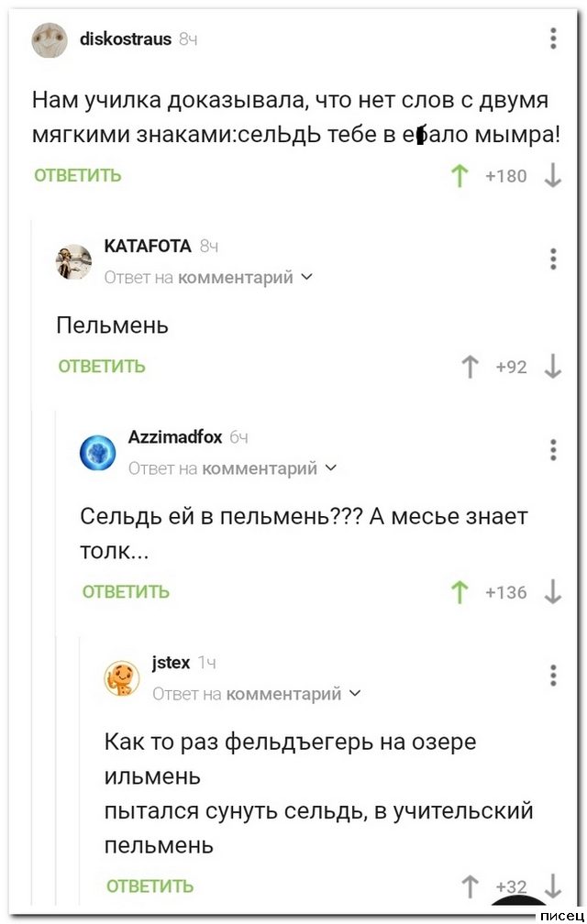Viewport: 587px width, 924px height.
Task: Open three-dot menu on Azzimadfox comment
Action: click(553, 450)
